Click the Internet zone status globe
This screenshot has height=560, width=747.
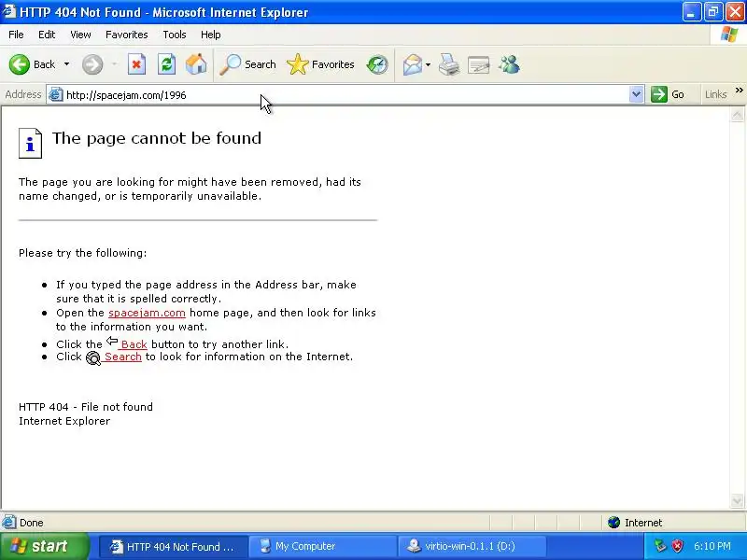[613, 523]
